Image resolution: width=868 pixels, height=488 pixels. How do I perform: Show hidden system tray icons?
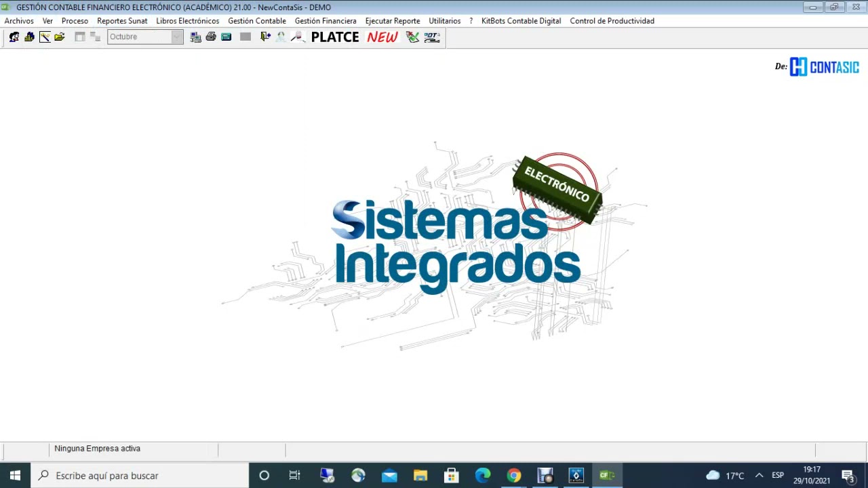(x=759, y=475)
